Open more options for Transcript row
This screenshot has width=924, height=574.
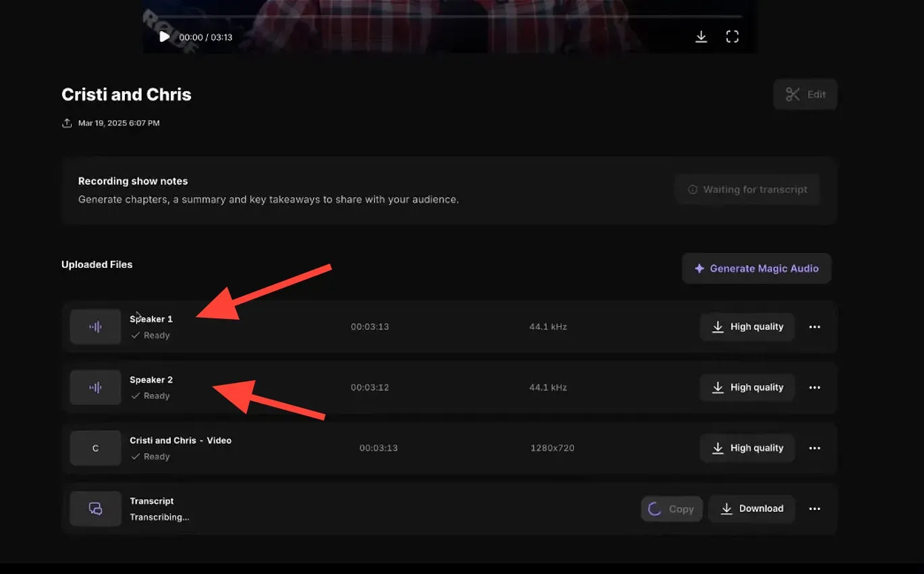[815, 509]
